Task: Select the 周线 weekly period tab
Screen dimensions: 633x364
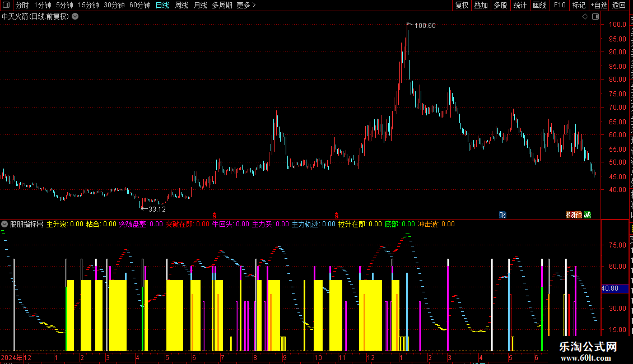Action: pyautogui.click(x=181, y=5)
